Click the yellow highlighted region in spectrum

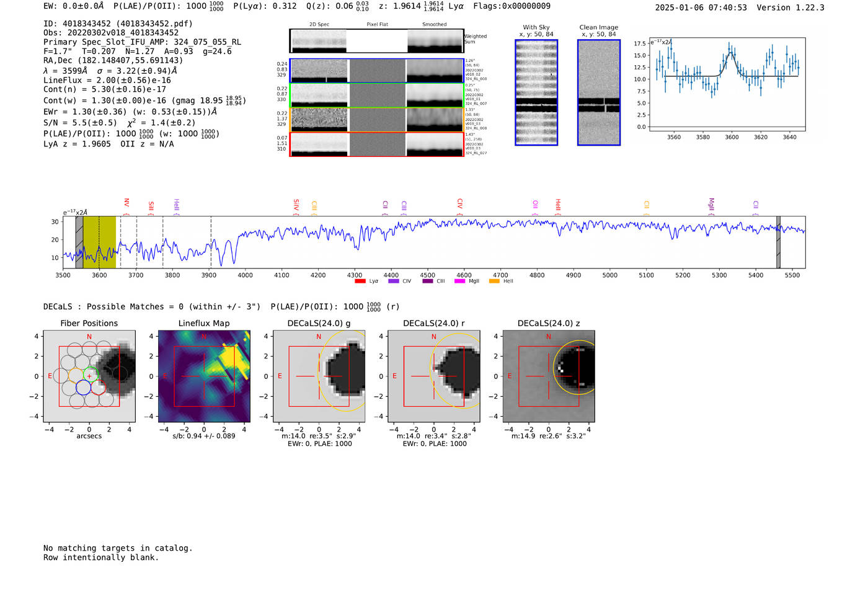click(99, 242)
